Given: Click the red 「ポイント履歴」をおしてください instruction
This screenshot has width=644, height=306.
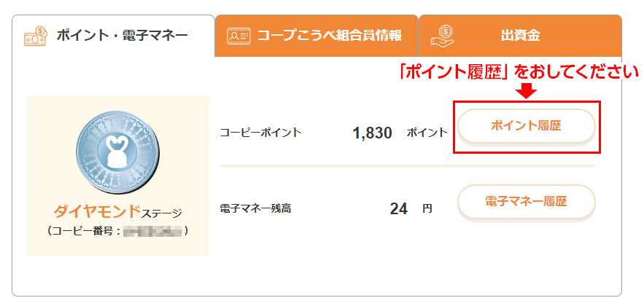Looking at the screenshot, I should [517, 71].
